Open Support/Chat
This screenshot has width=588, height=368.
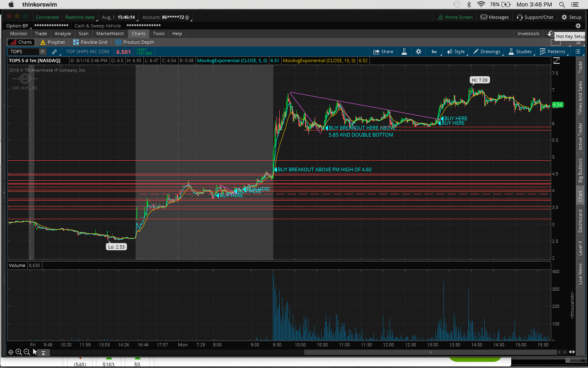pos(535,17)
